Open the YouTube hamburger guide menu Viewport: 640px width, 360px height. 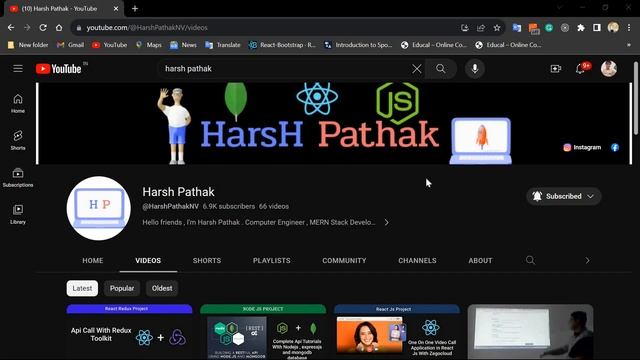(x=18, y=69)
